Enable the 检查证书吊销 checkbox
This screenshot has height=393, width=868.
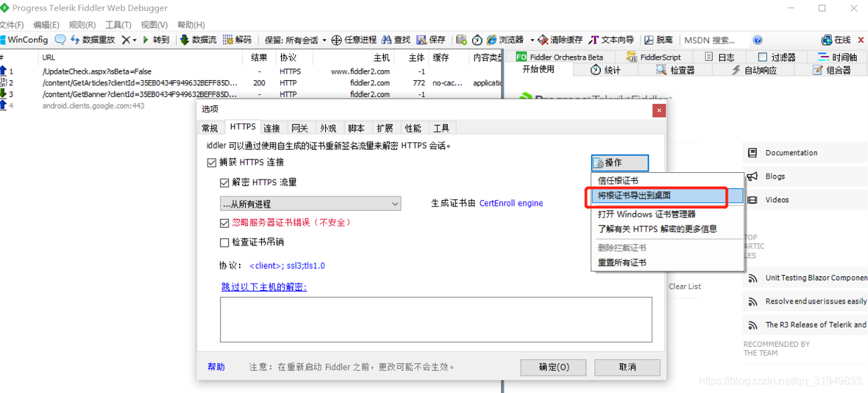pyautogui.click(x=224, y=242)
